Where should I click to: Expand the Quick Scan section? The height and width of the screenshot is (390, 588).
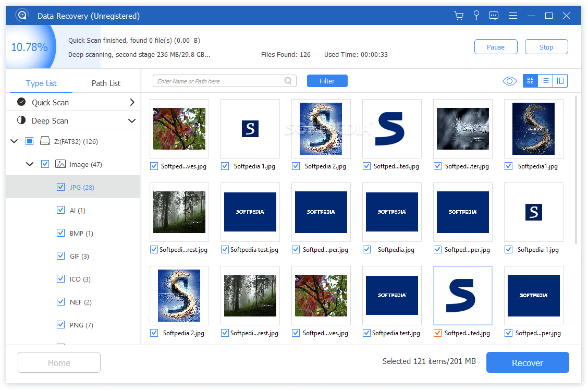click(132, 102)
